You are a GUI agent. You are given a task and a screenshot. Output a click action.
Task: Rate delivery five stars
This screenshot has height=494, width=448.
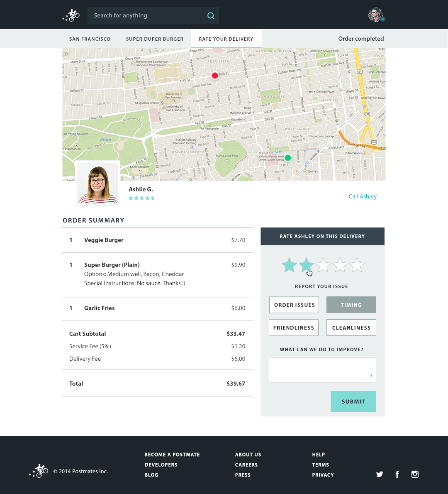[357, 265]
